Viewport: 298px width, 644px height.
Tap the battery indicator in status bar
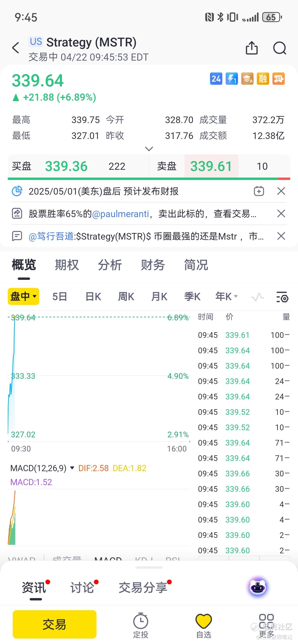(x=272, y=17)
